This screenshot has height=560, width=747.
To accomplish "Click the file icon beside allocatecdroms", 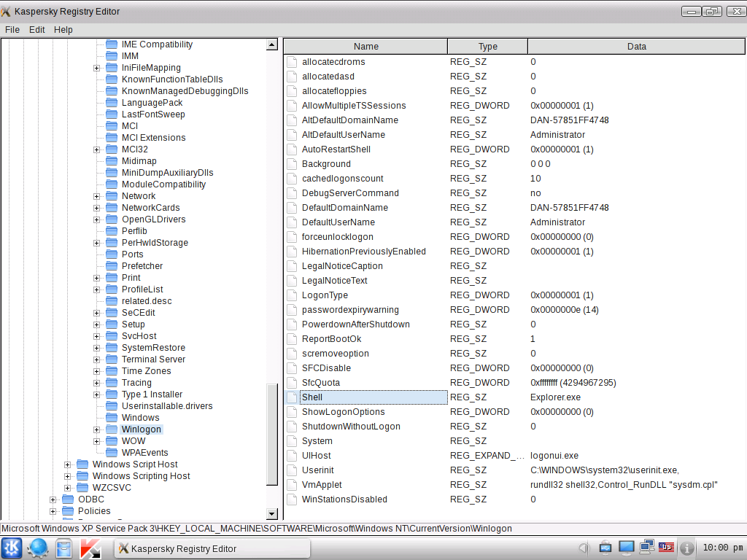I will [x=292, y=62].
